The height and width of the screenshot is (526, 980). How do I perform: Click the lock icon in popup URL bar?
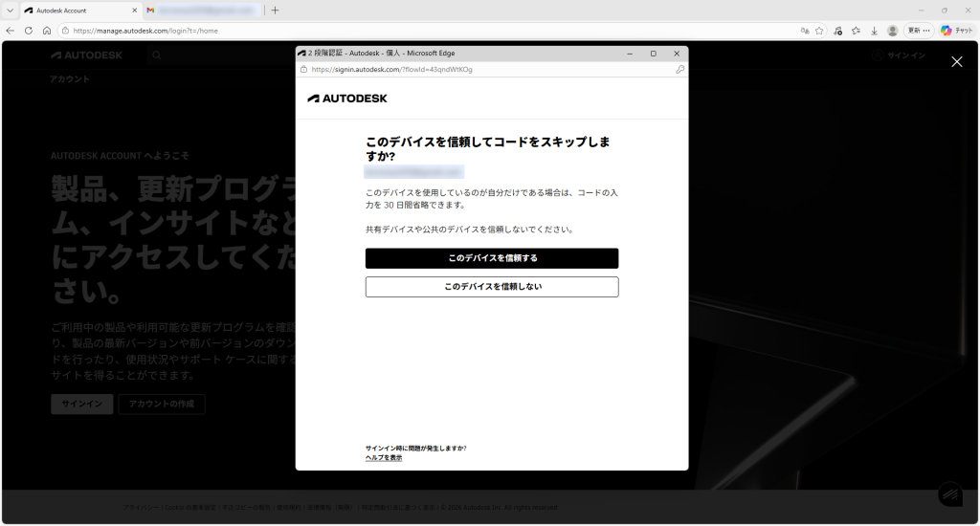[x=304, y=70]
